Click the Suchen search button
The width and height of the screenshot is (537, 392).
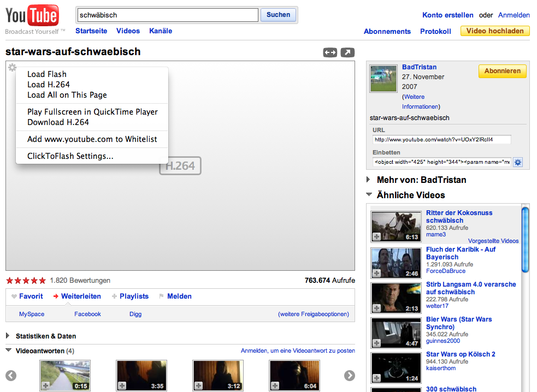coord(278,15)
